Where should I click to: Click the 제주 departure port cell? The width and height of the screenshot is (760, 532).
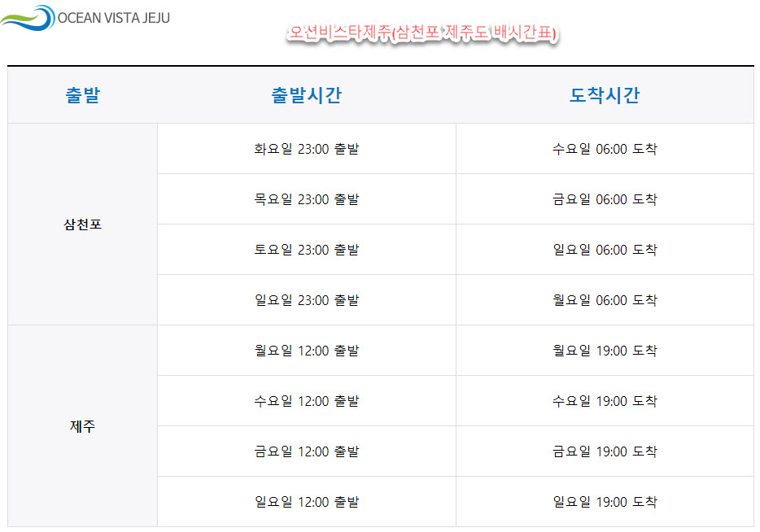point(82,426)
